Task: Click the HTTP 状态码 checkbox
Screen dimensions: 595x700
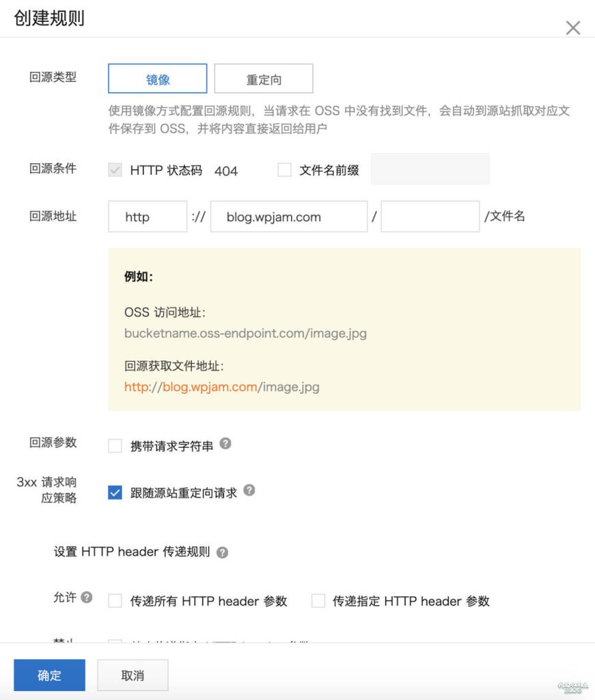Action: point(115,170)
